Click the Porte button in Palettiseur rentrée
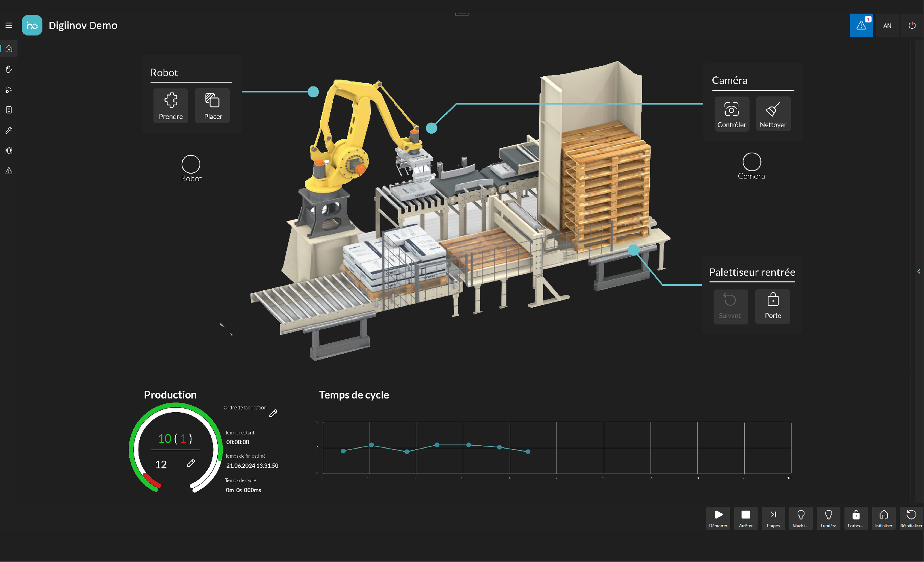 point(773,306)
